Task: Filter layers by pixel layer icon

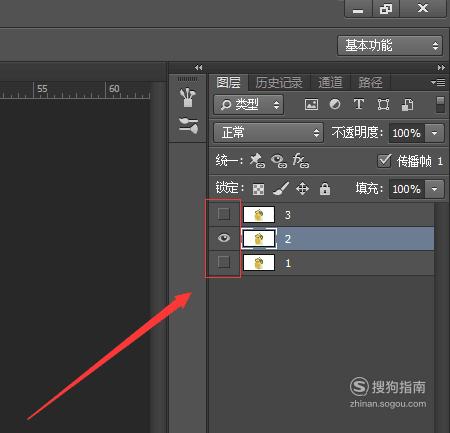Action: 311,105
